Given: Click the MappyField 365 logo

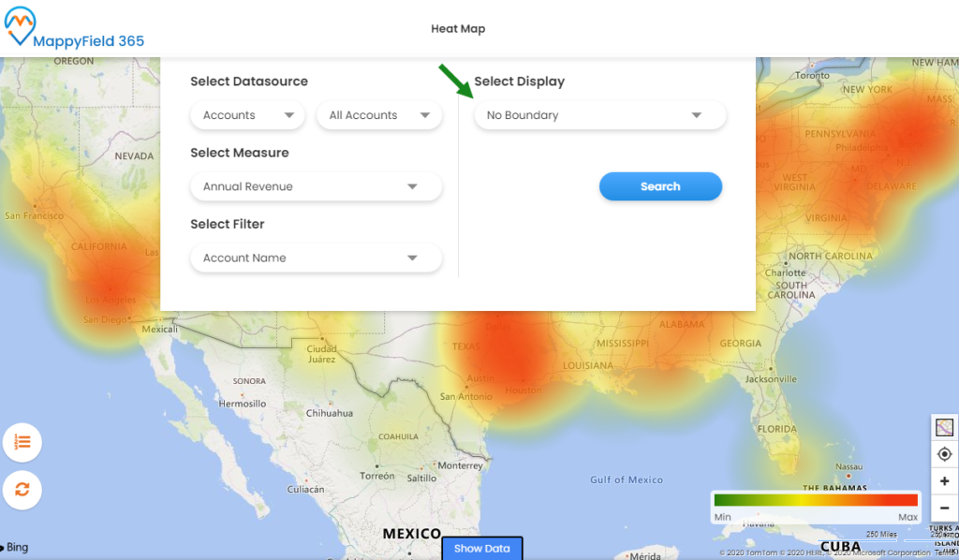Looking at the screenshot, I should [75, 28].
